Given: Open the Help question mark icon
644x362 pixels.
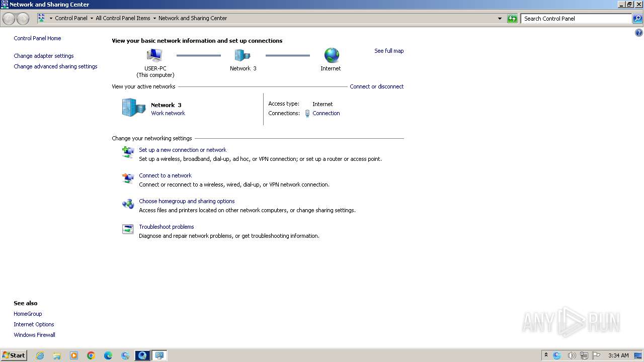Looking at the screenshot, I should tap(639, 33).
